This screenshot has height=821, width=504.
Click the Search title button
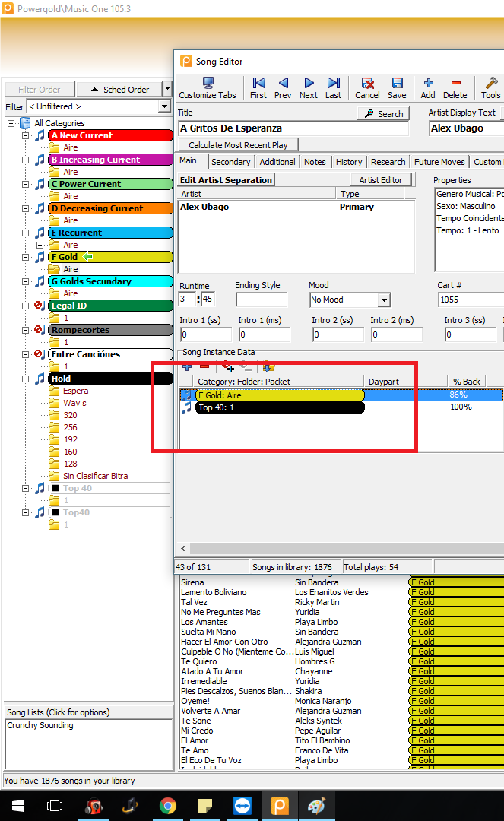[x=384, y=113]
